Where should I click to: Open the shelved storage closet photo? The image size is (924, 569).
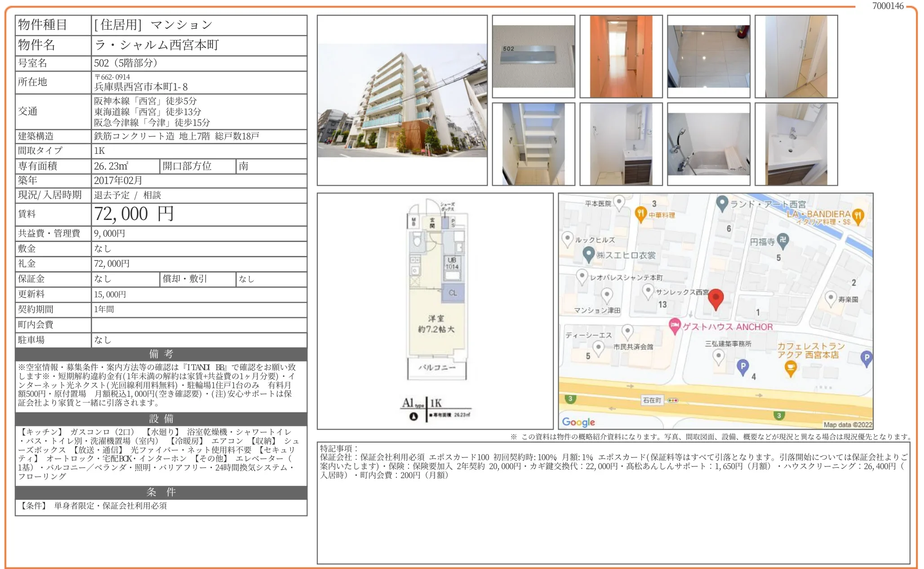click(533, 144)
